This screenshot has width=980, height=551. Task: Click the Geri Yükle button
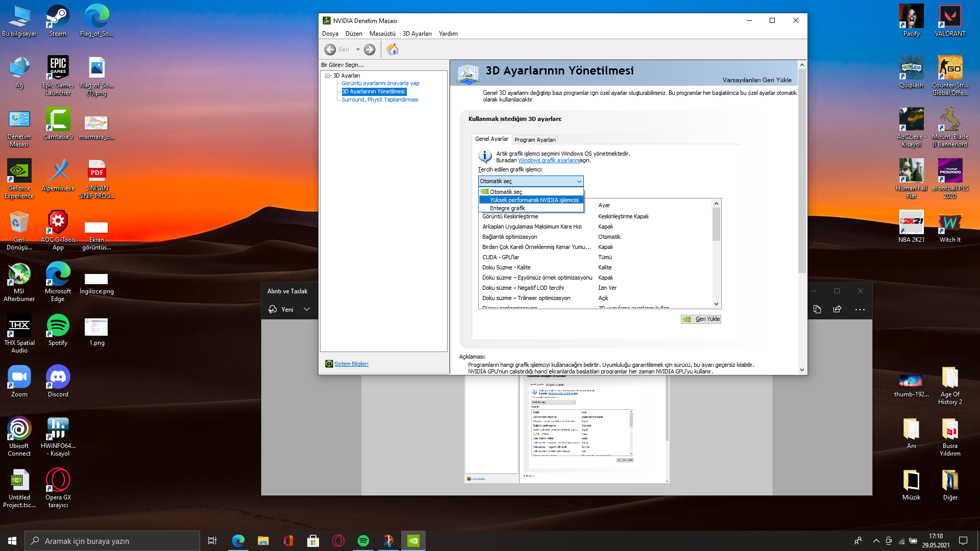click(x=701, y=319)
